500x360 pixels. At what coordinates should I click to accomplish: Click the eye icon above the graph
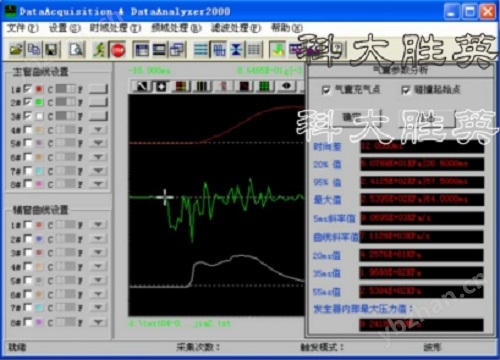pos(286,86)
